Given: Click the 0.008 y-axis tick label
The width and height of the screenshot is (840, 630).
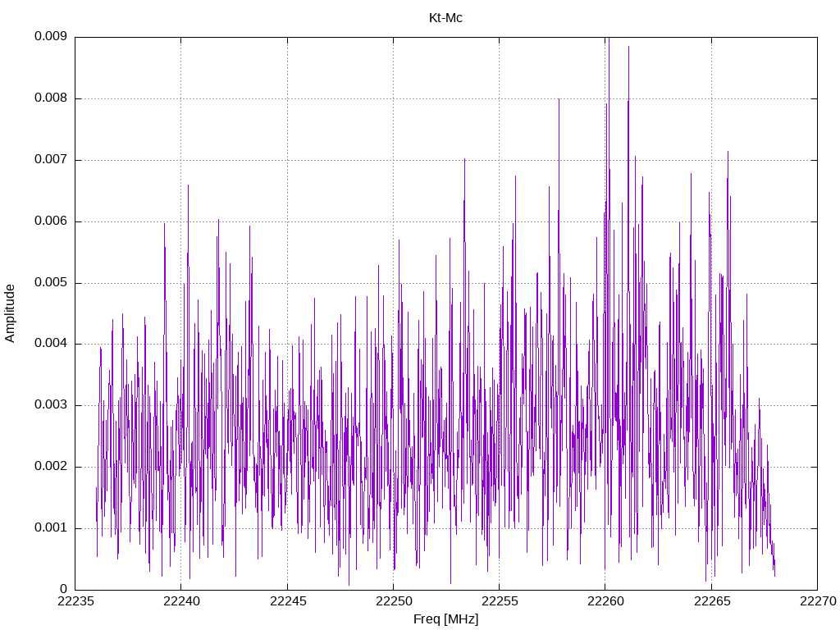Looking at the screenshot, I should point(51,98).
